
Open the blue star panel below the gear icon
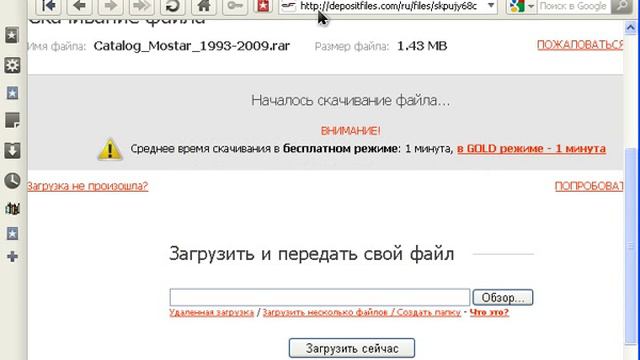point(12,93)
